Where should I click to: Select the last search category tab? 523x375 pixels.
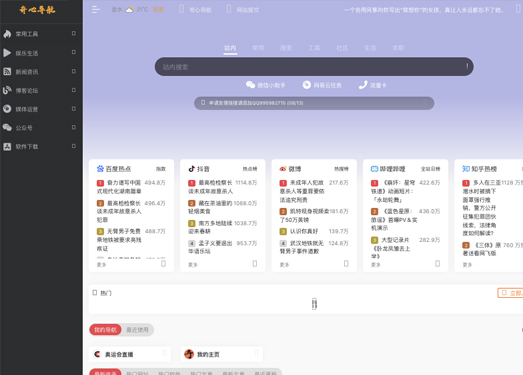click(x=398, y=48)
